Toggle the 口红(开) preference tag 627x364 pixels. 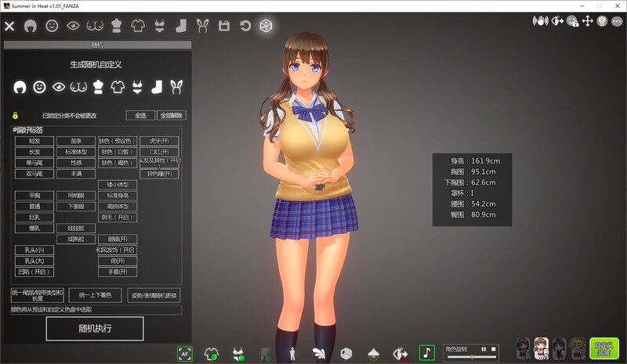[x=159, y=152]
